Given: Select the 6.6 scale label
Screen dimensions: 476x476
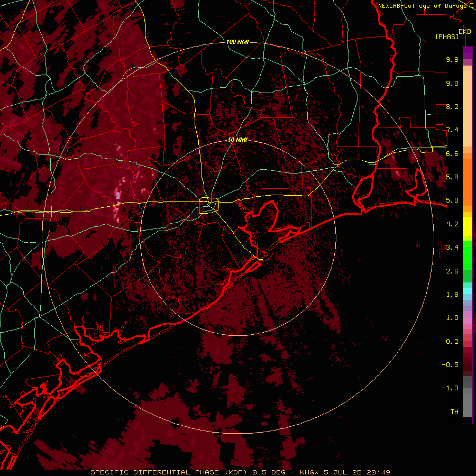Looking at the screenshot, I should click(x=452, y=153).
